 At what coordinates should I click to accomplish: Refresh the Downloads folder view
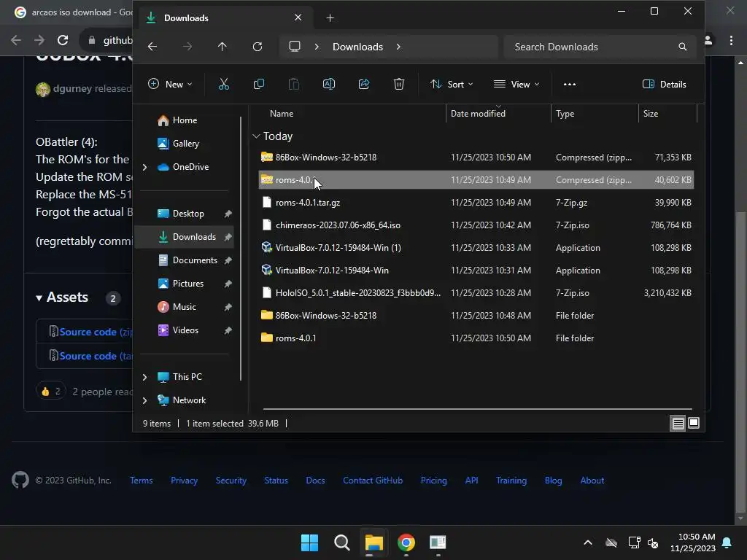258,47
